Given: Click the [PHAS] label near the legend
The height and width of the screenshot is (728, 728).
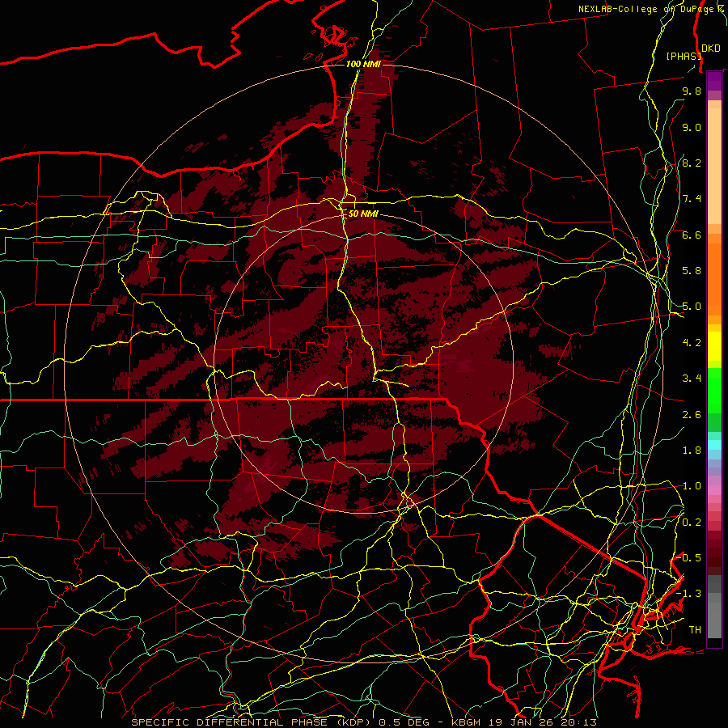Looking at the screenshot, I should pyautogui.click(x=684, y=56).
